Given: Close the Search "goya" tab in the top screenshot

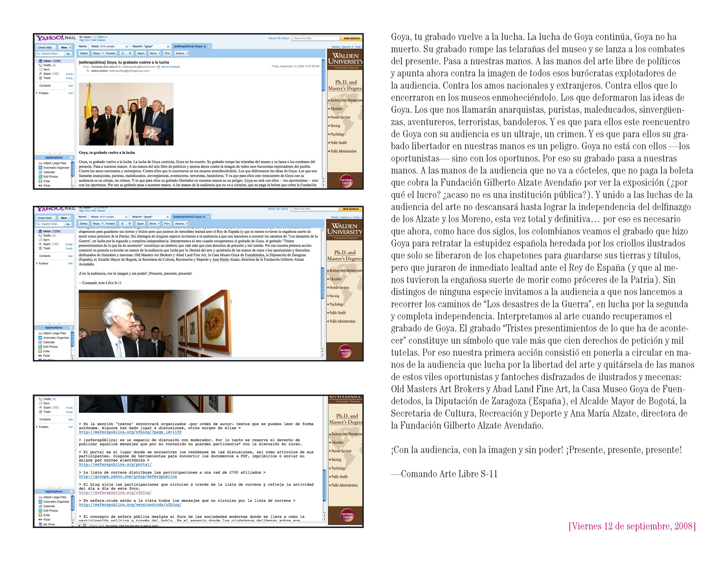Looking at the screenshot, I should click(168, 47).
